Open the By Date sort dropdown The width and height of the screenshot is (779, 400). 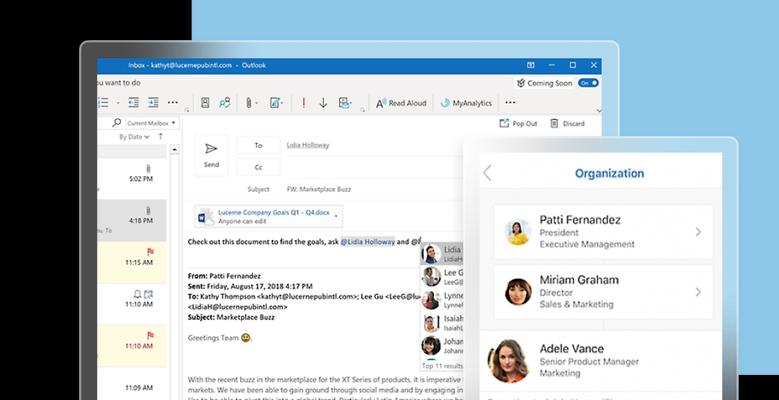tap(134, 137)
